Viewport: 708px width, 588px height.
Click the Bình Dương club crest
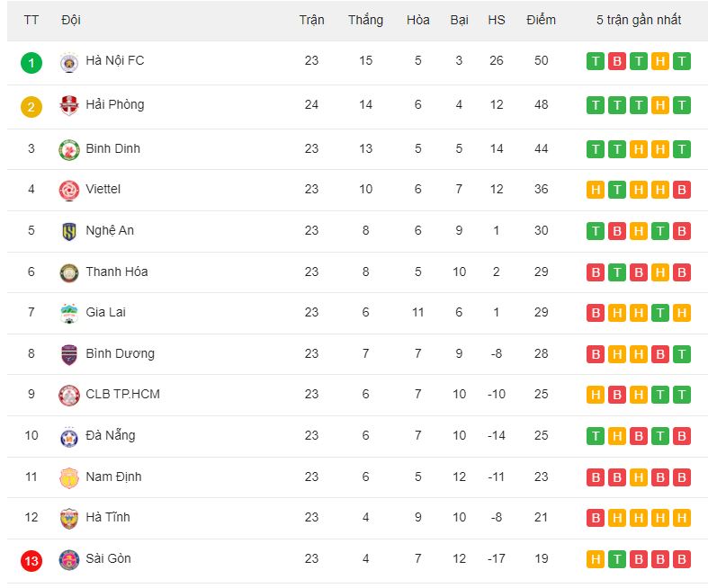69,354
